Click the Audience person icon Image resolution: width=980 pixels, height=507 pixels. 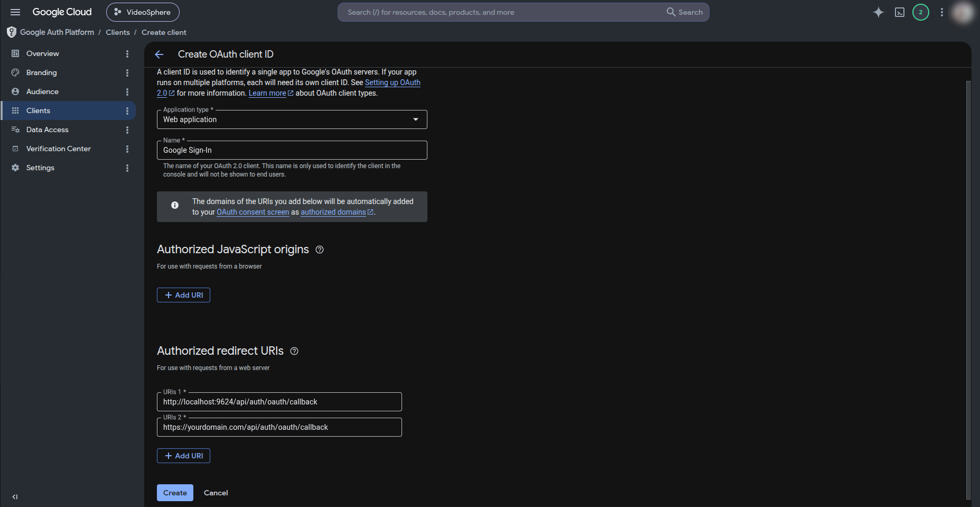15,91
